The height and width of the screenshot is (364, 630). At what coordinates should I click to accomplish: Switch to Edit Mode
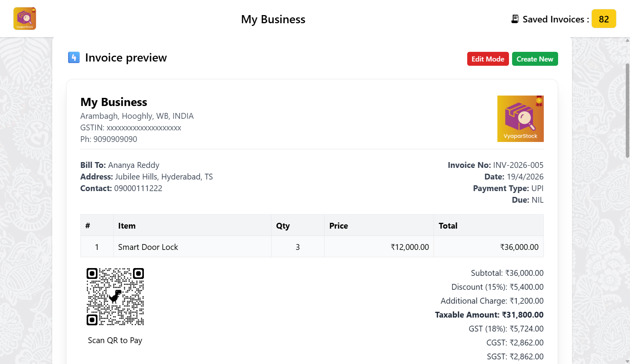tap(488, 59)
